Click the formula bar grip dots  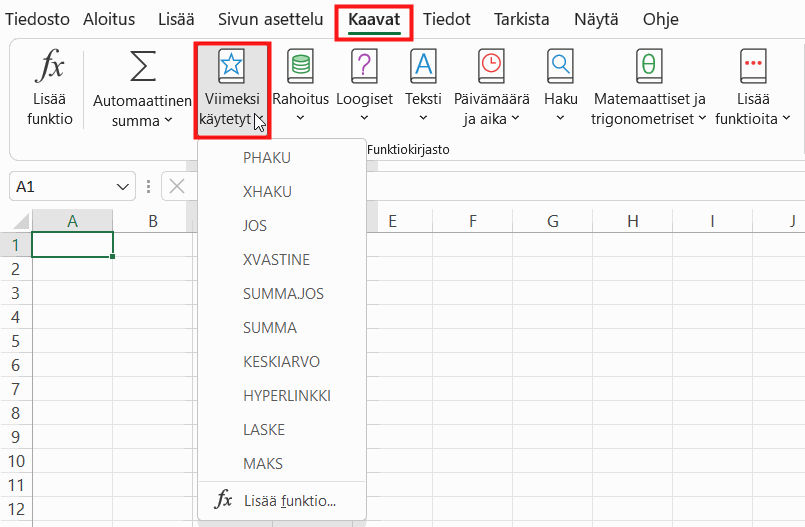(148, 186)
